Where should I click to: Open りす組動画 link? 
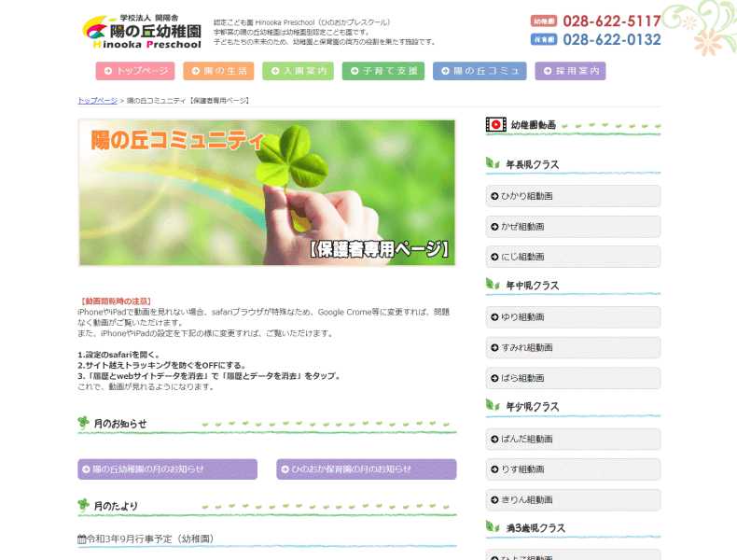(573, 469)
